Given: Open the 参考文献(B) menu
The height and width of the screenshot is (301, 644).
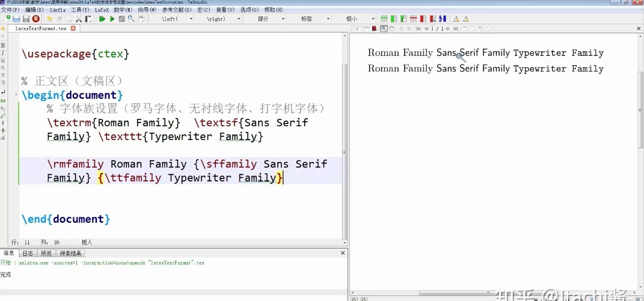Looking at the screenshot, I should click(x=177, y=10).
